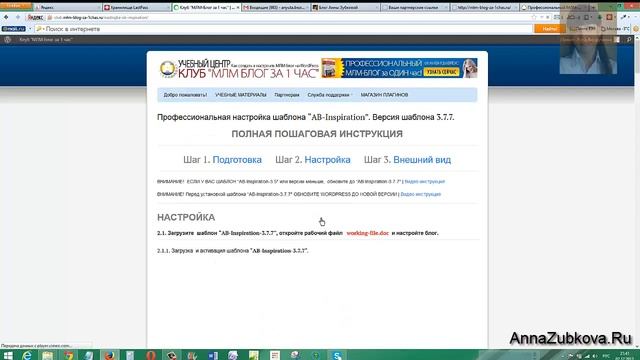640x360 pixels.
Task: Close the active Клуб МЛМ-блог tab
Action: [x=238, y=7]
